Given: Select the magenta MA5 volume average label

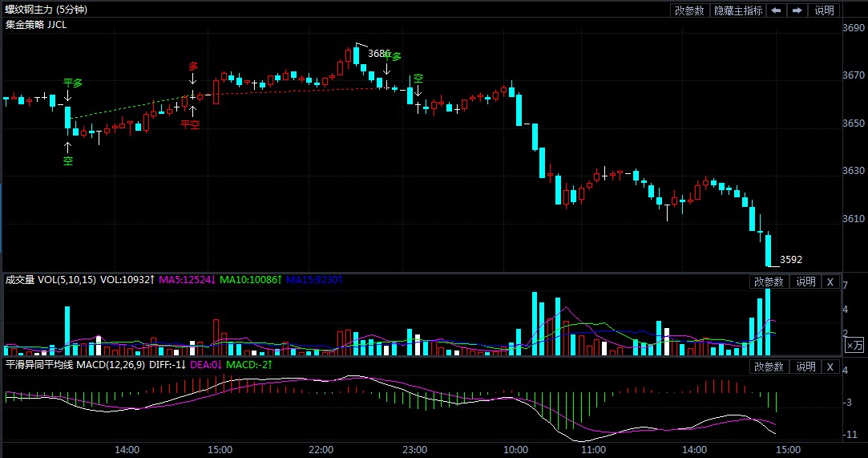Looking at the screenshot, I should [x=188, y=280].
